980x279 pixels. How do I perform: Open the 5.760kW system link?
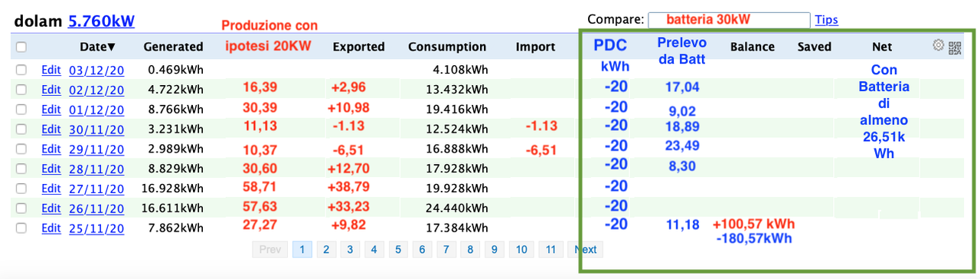[102, 21]
